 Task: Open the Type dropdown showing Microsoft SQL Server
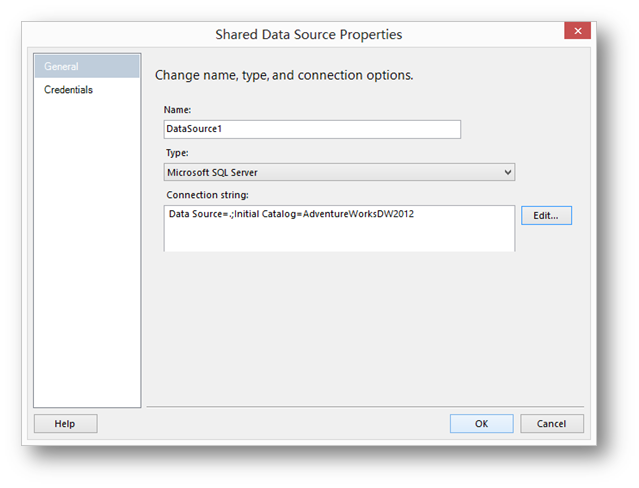(x=339, y=172)
